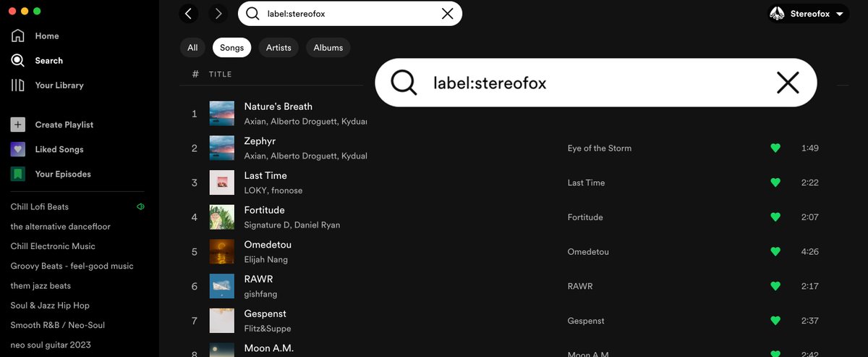
Task: Click the Your Episodes label
Action: [x=63, y=174]
